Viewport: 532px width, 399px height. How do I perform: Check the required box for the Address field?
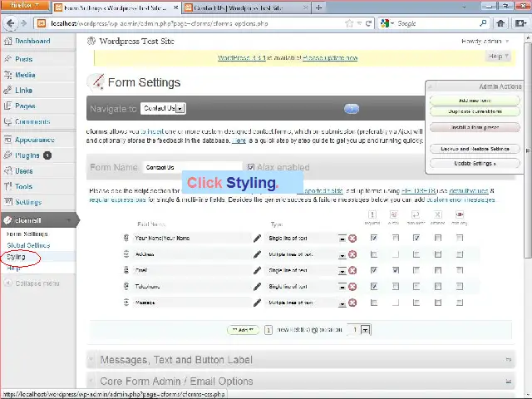pyautogui.click(x=374, y=254)
